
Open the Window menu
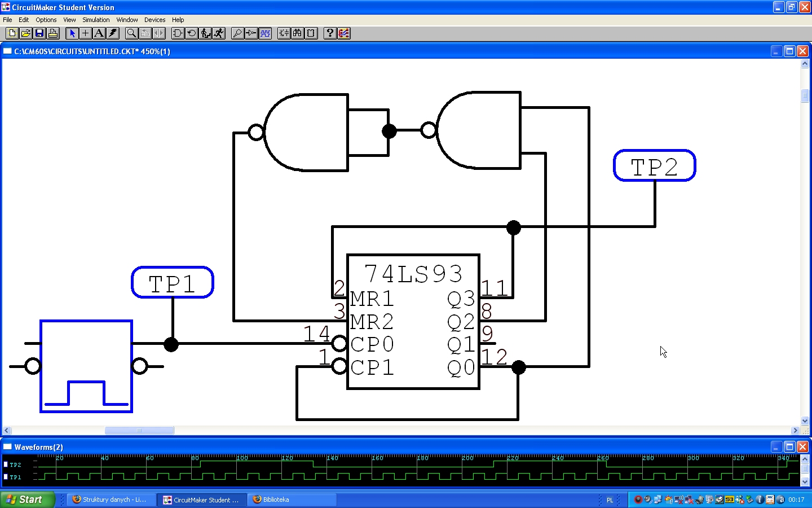(127, 20)
